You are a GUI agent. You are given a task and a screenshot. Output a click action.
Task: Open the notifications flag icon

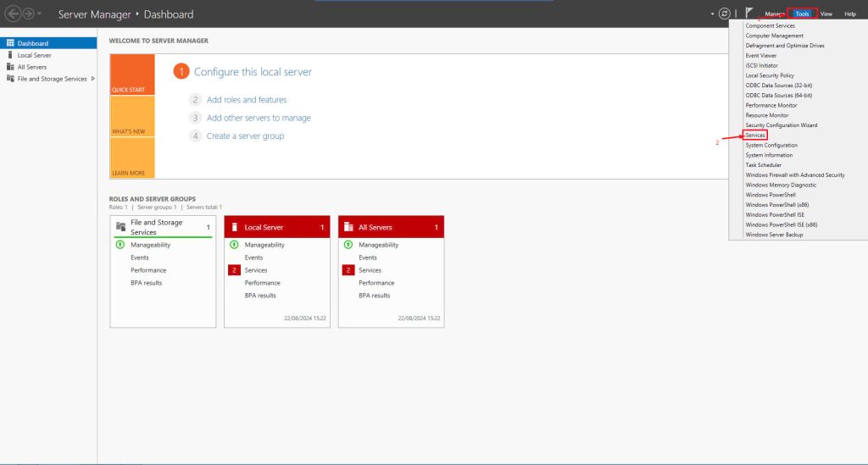pos(749,13)
